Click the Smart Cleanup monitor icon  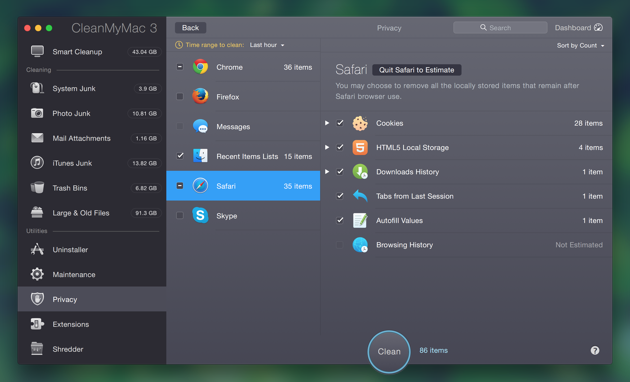point(37,51)
